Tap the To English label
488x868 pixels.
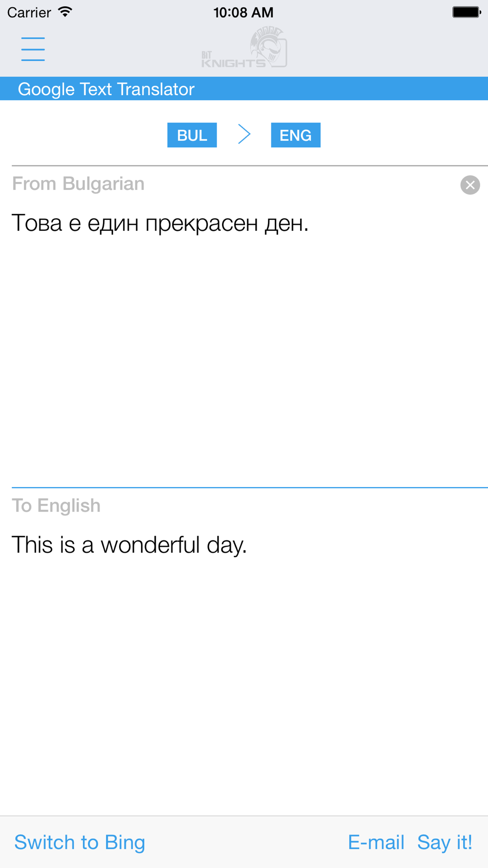pos(56,506)
